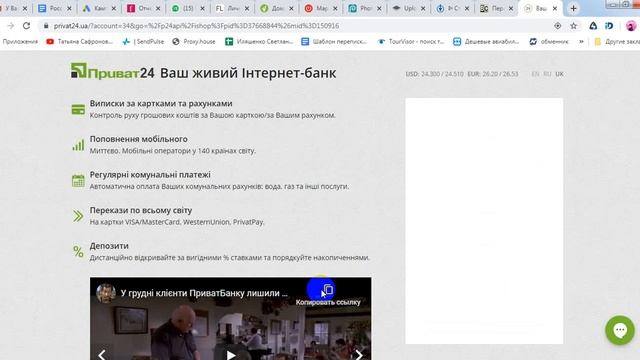
Task: Open the Приложения bookmarks shortcut
Action: pyautogui.click(x=20, y=42)
